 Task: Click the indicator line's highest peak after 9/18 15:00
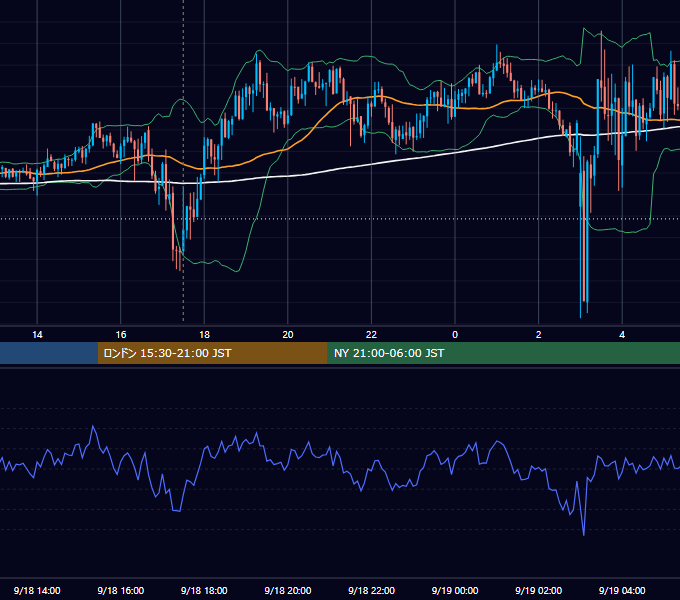tap(93, 427)
